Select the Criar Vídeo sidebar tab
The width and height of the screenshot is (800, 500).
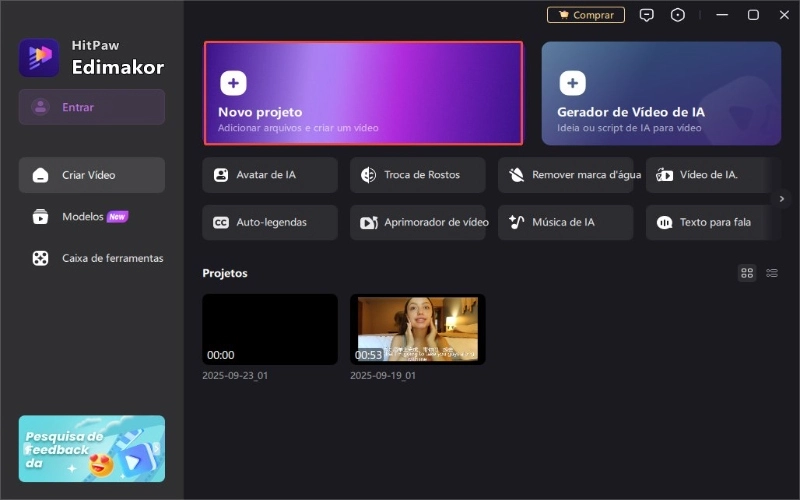[x=92, y=175]
